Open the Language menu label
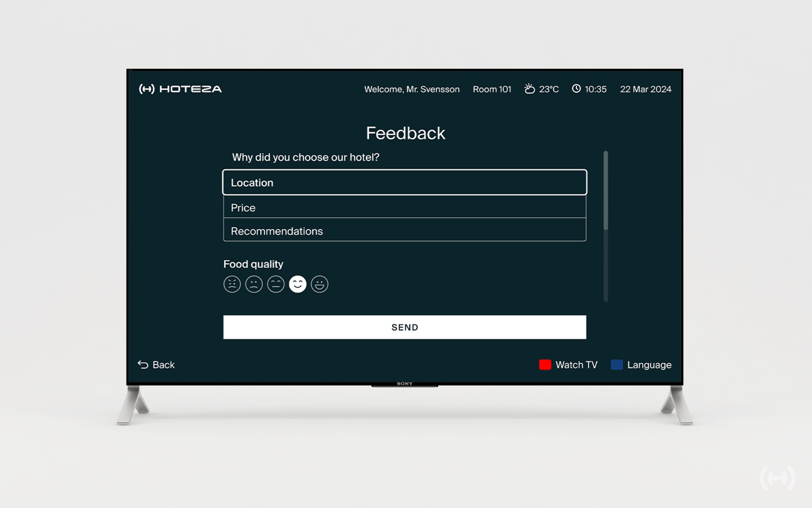Image resolution: width=812 pixels, height=508 pixels. point(649,365)
